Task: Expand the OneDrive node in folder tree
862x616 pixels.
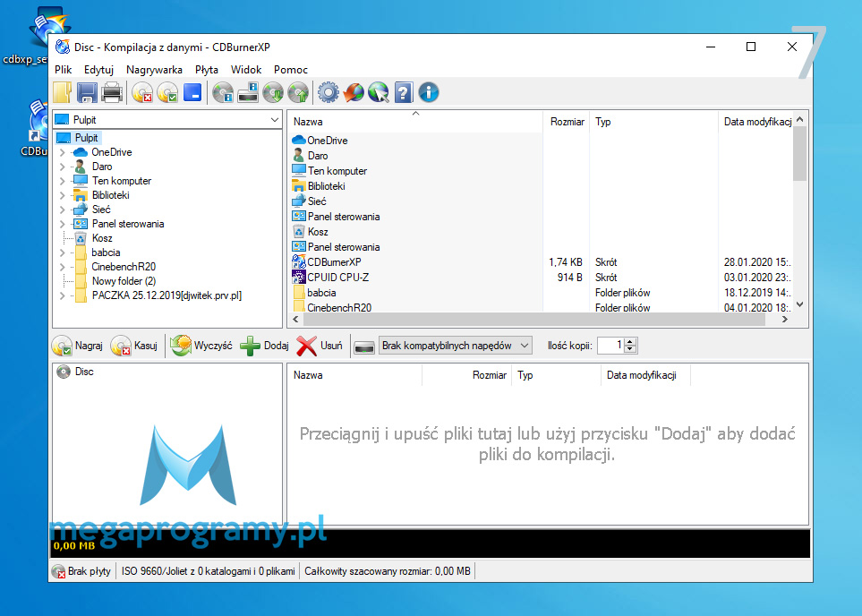Action: coord(62,152)
